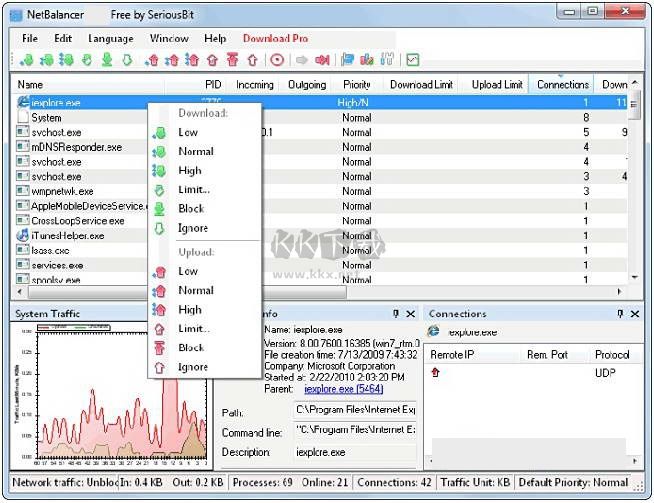Pin the Connections panel

tap(617, 314)
